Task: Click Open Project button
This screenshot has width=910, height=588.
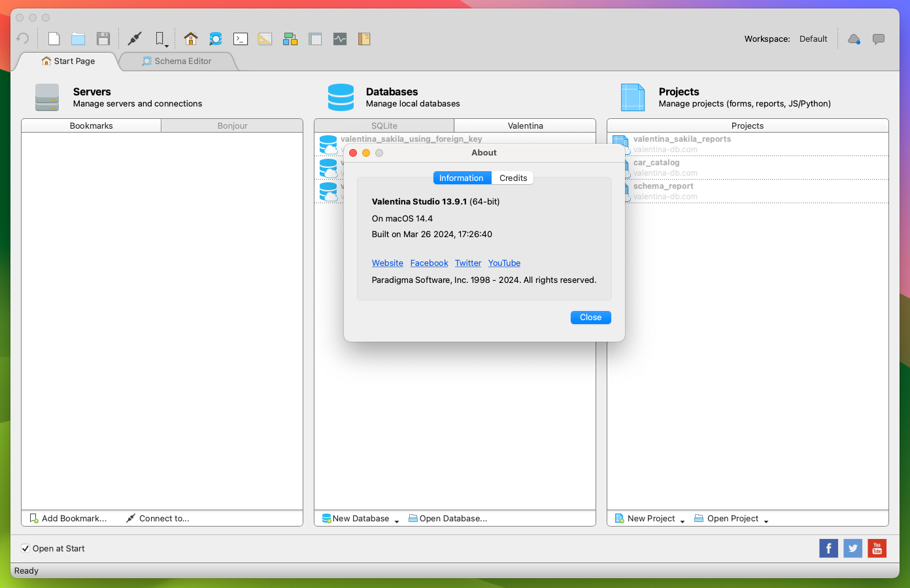Action: point(726,519)
